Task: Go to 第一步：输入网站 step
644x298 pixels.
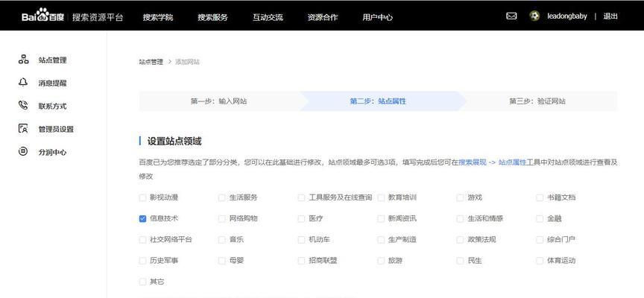Action: click(218, 101)
